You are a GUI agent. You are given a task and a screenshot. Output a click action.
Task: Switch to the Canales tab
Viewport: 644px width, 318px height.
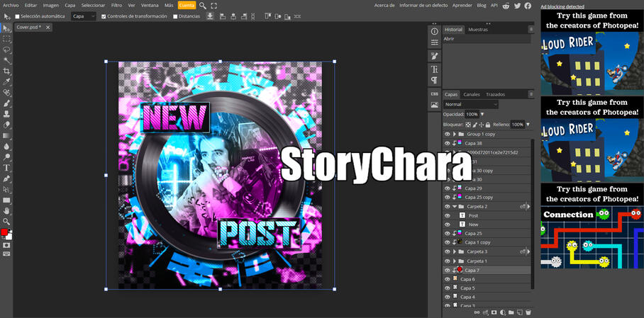471,94
